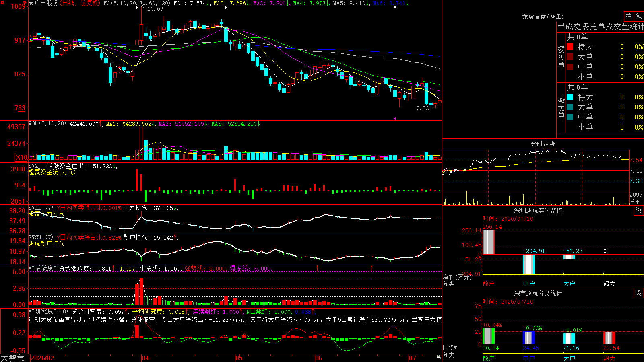Click the star icon beside 广日股份
644x362 pixels.
pyautogui.click(x=31, y=3)
